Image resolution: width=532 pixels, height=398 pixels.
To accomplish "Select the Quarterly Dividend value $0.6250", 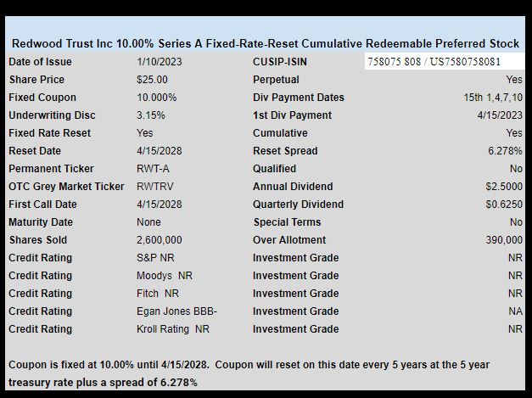I will click(504, 205).
